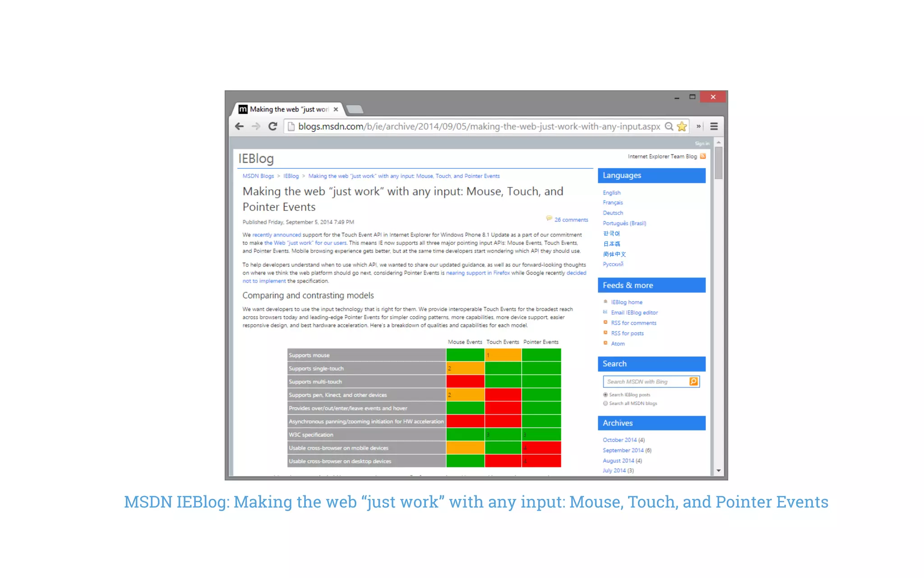924x578 pixels.
Task: Bookmark page with the star icon
Action: (682, 127)
